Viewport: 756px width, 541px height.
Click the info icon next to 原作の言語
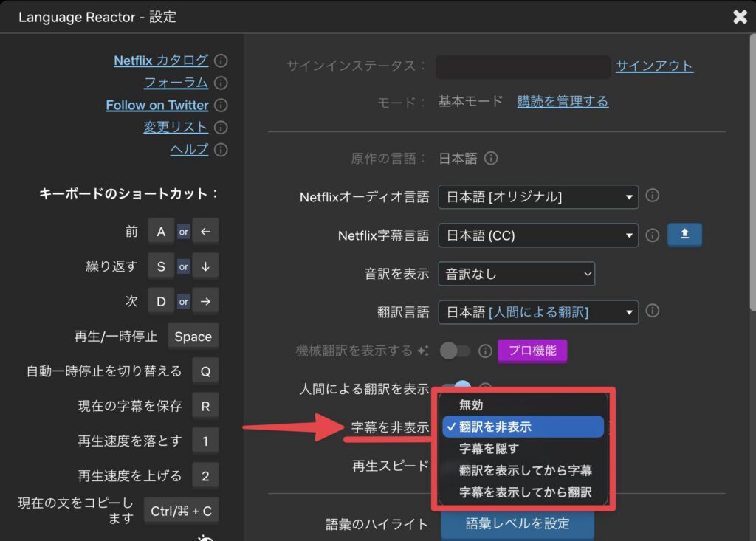492,158
